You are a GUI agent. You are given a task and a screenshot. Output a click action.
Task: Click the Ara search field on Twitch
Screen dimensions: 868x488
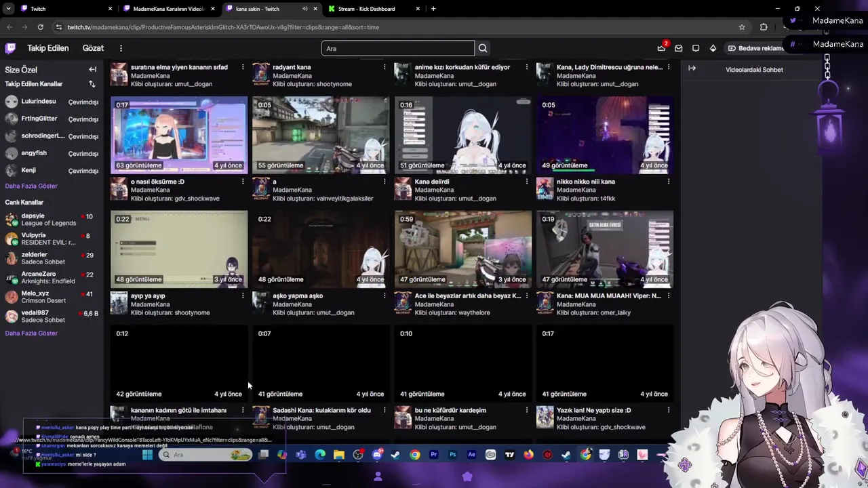(x=398, y=48)
